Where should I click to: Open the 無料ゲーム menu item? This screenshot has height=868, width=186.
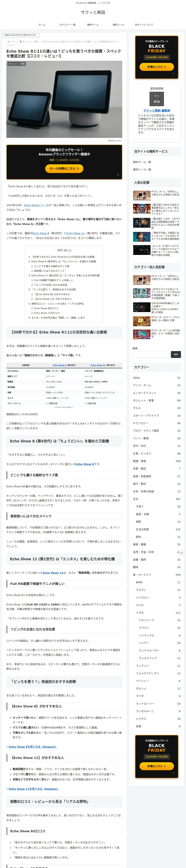93,25
